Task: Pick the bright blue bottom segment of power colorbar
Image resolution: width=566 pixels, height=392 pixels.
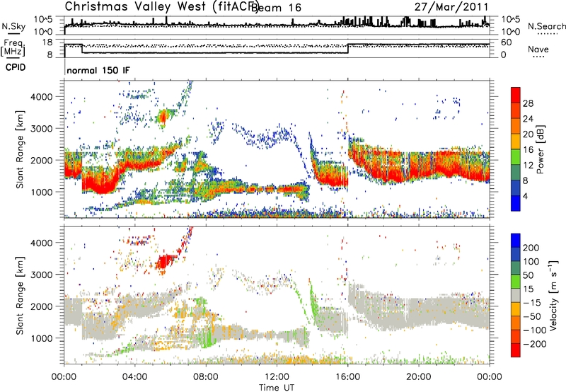Action: 516,203
